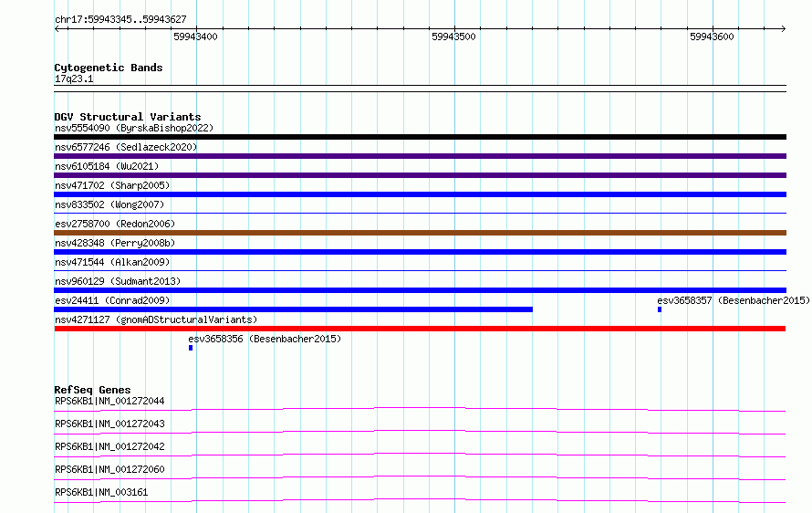Select the purple nsv6577246 variant bar
This screenshot has width=812, height=513.
[420, 156]
